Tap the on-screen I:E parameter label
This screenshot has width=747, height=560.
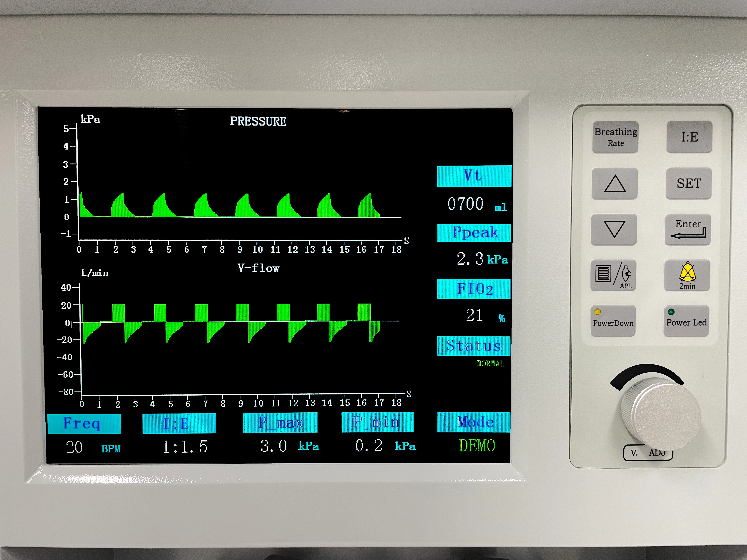[179, 423]
